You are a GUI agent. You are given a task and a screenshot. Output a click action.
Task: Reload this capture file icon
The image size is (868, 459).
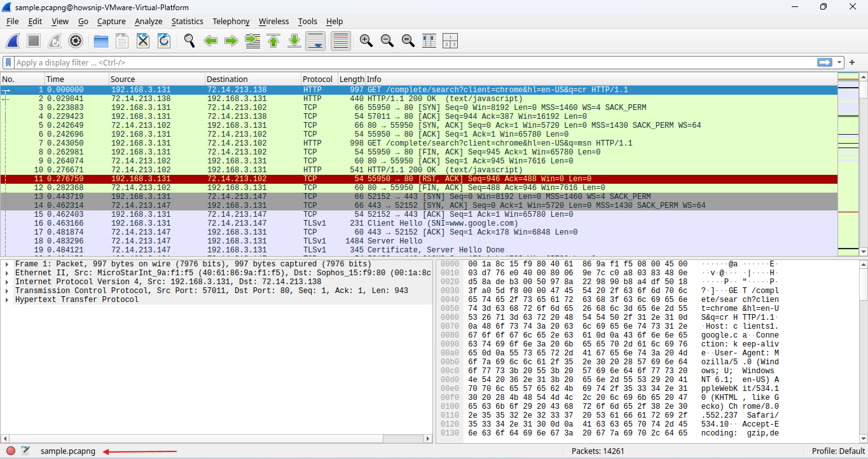pyautogui.click(x=164, y=41)
